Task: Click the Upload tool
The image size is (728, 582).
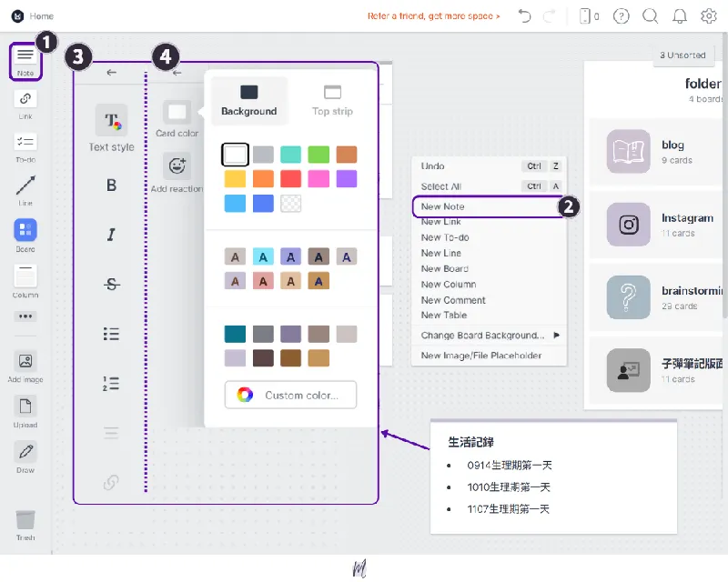Action: click(x=25, y=412)
